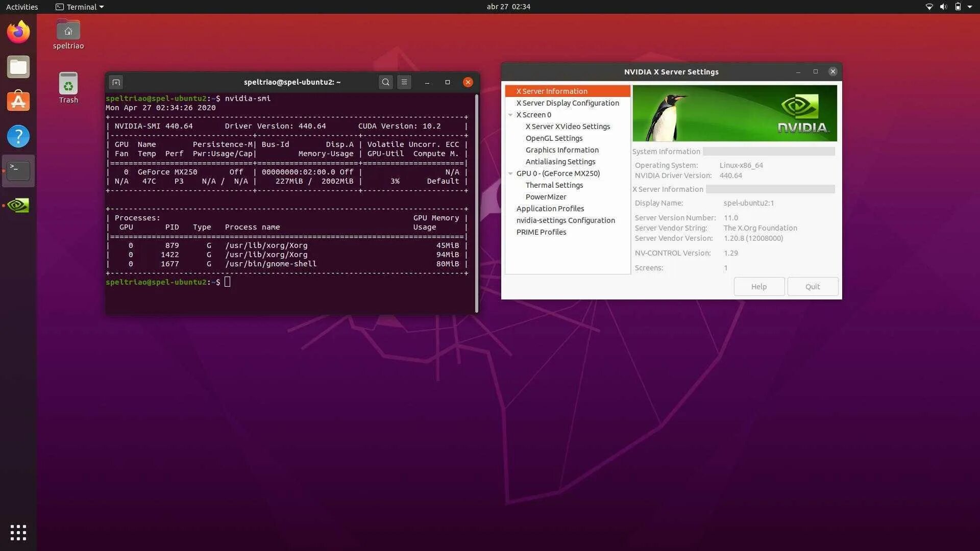Select Thermal Settings entry
Screen dimensions: 980x551
[x=554, y=185]
